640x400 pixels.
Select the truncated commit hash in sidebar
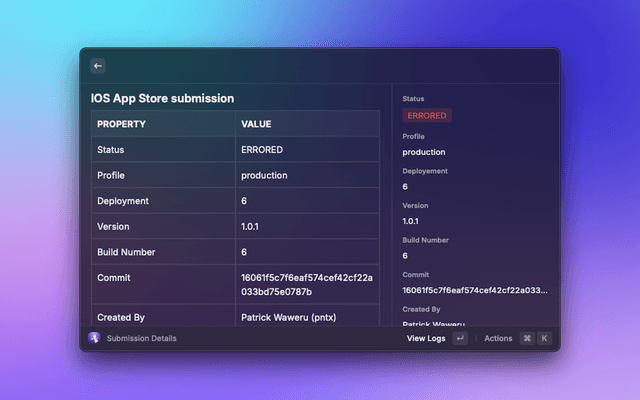(475, 290)
